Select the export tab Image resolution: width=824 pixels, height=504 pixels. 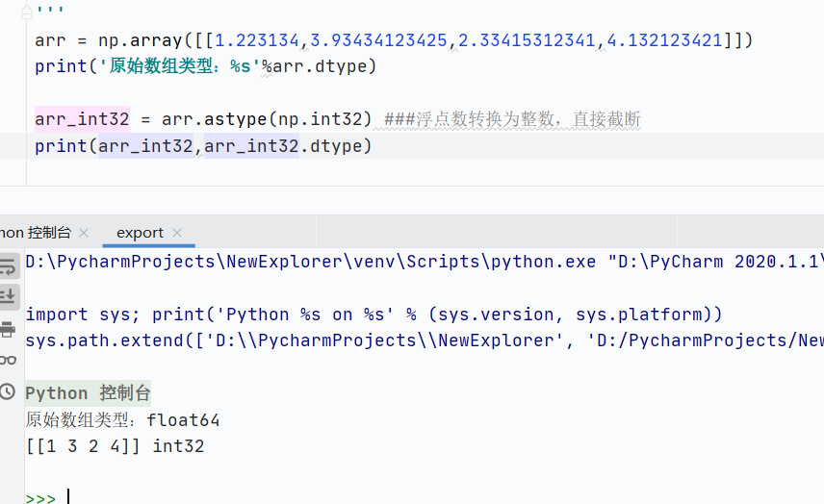click(x=140, y=233)
